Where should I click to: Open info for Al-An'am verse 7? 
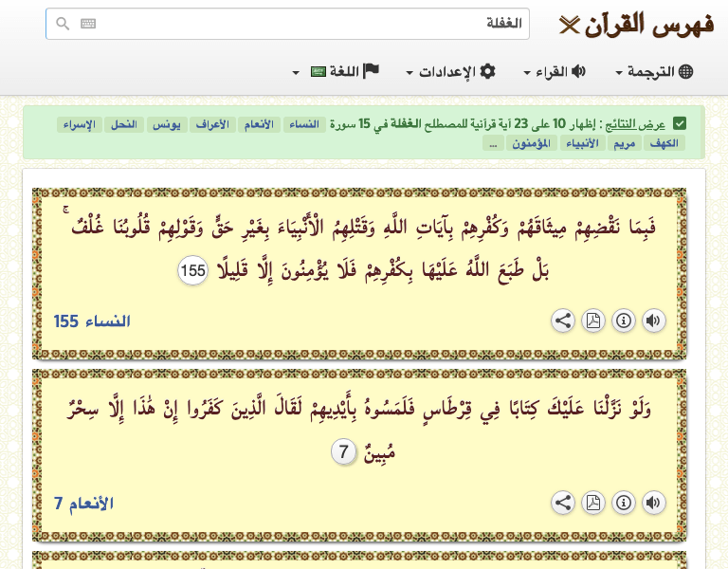pos(623,503)
